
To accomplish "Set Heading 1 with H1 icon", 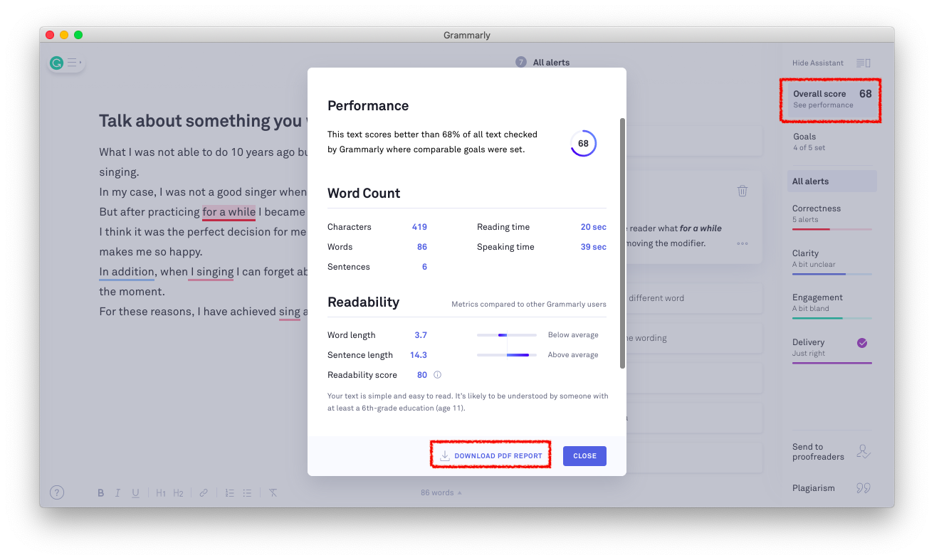I will click(161, 492).
